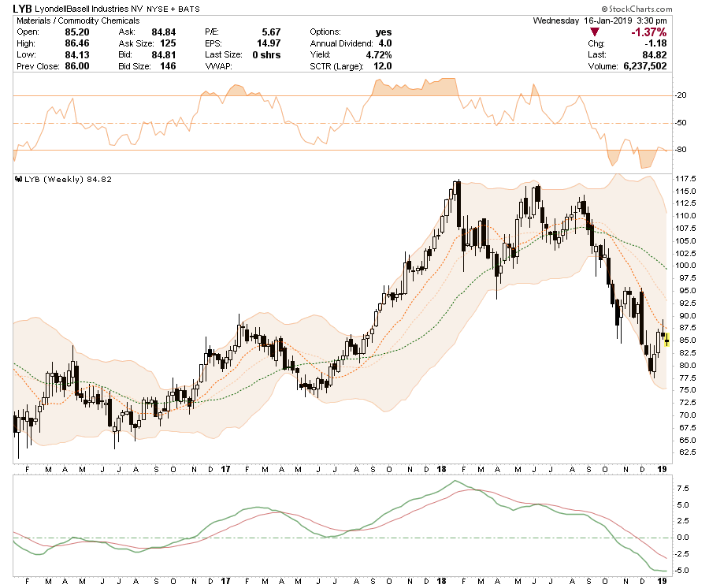Click the Last price value in the quote header
Viewport: 709px width, 588px height.
(655, 54)
